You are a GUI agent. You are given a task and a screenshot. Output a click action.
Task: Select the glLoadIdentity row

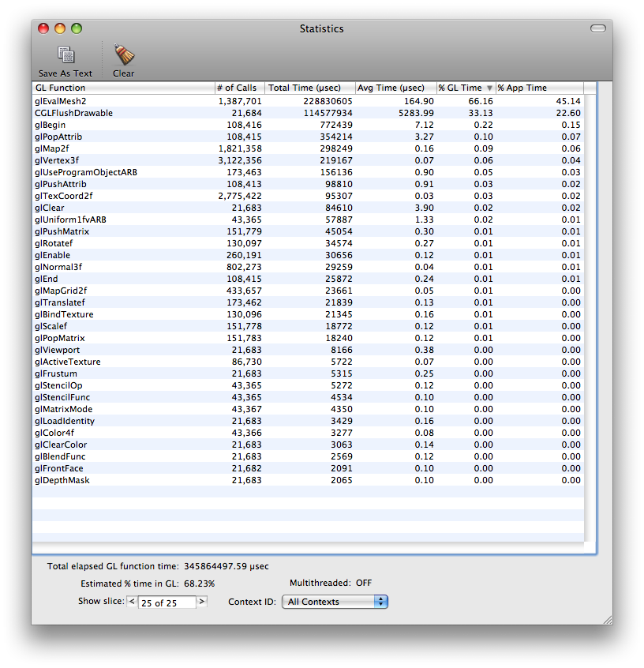click(308, 421)
